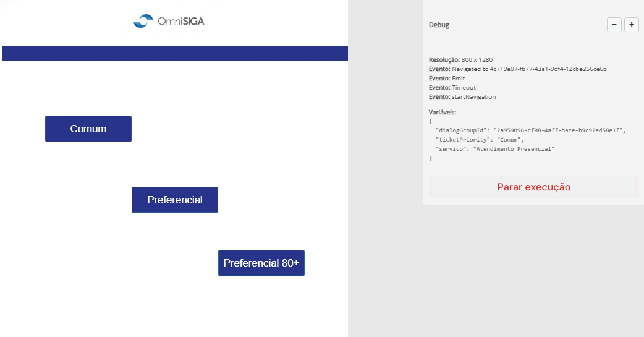Click the Variáveis heading

tap(443, 112)
